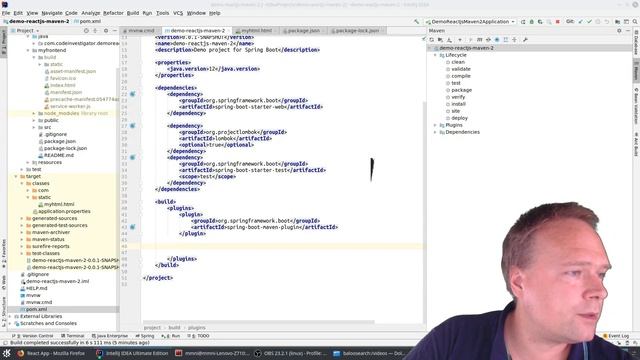Open the Database side tool window tab

point(636,44)
